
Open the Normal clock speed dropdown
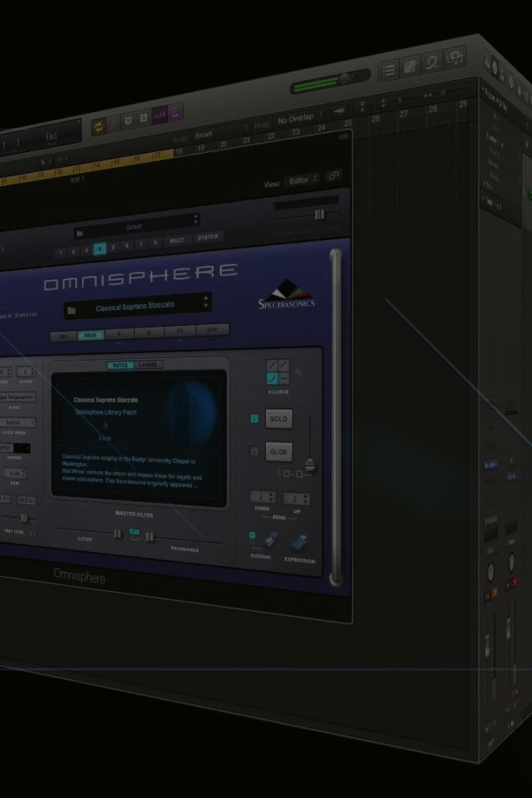(x=17, y=423)
